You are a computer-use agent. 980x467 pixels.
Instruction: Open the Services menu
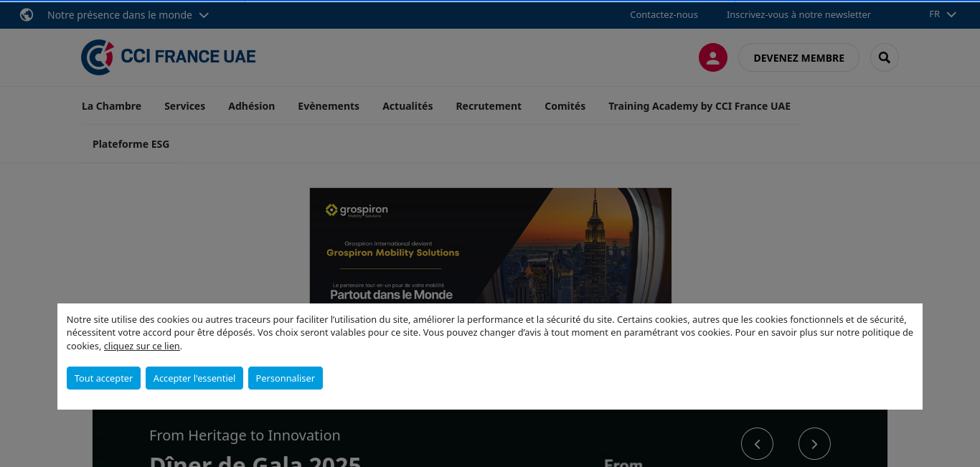(184, 106)
